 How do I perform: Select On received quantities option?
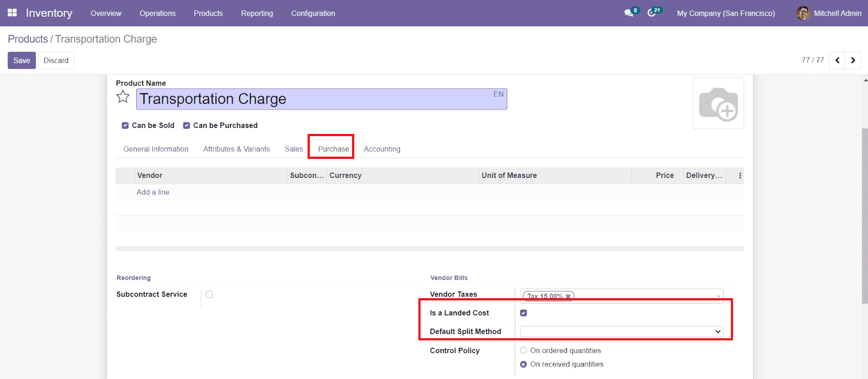click(x=524, y=364)
